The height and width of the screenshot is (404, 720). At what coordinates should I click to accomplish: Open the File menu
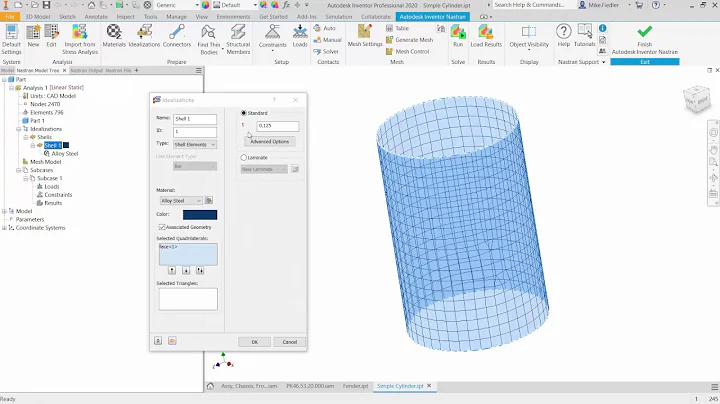click(x=10, y=17)
